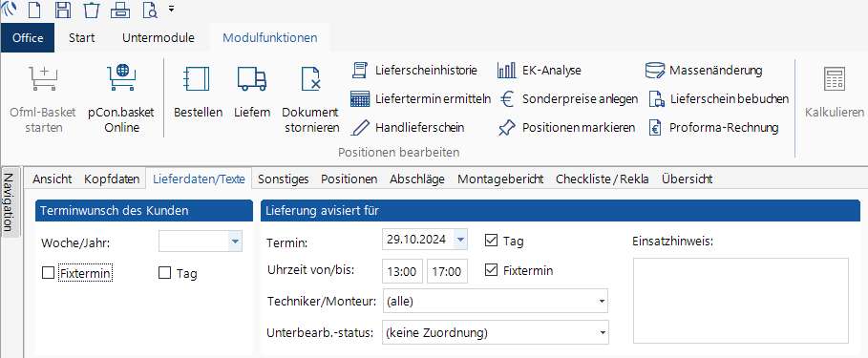
Task: Click inside the Einsatzhinweis text box
Action: tap(741, 301)
